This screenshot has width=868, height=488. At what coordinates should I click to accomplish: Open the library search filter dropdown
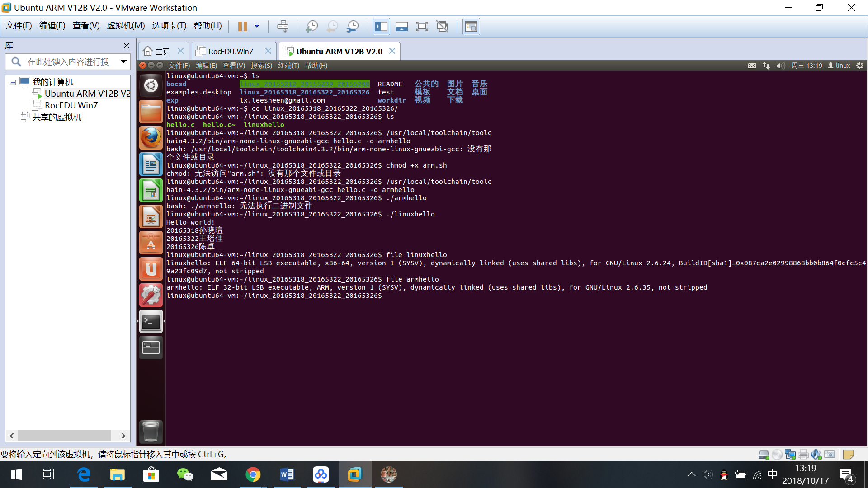[123, 62]
